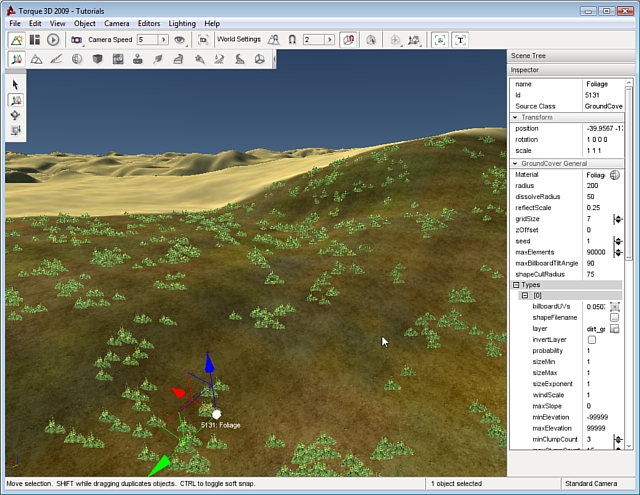Click the World Settings label button

click(238, 40)
